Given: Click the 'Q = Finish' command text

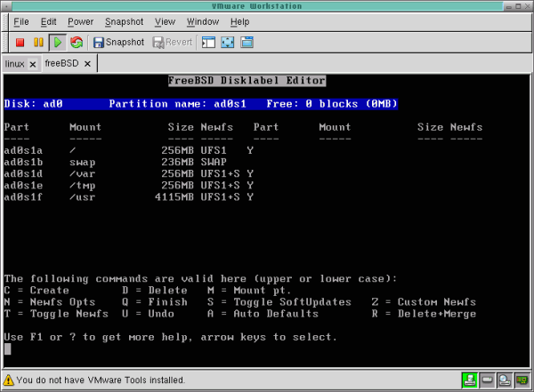Looking at the screenshot, I should (155, 302).
